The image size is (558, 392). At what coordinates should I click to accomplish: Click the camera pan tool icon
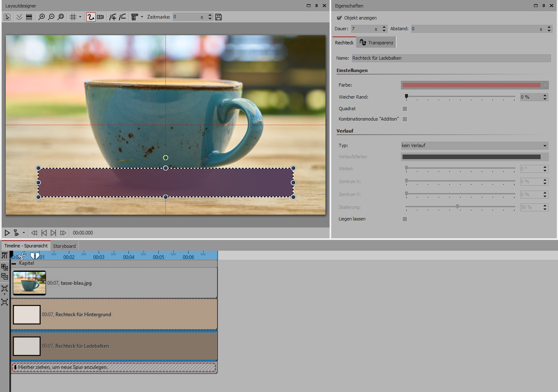100,17
